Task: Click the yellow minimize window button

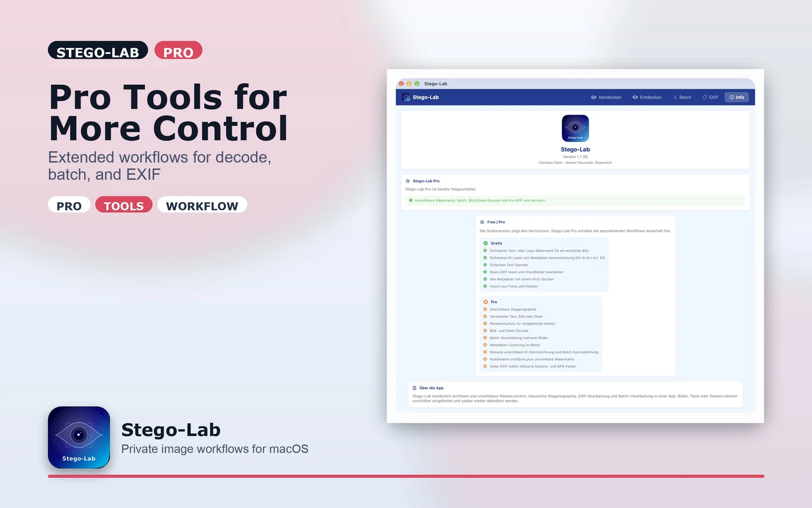Action: coord(409,84)
